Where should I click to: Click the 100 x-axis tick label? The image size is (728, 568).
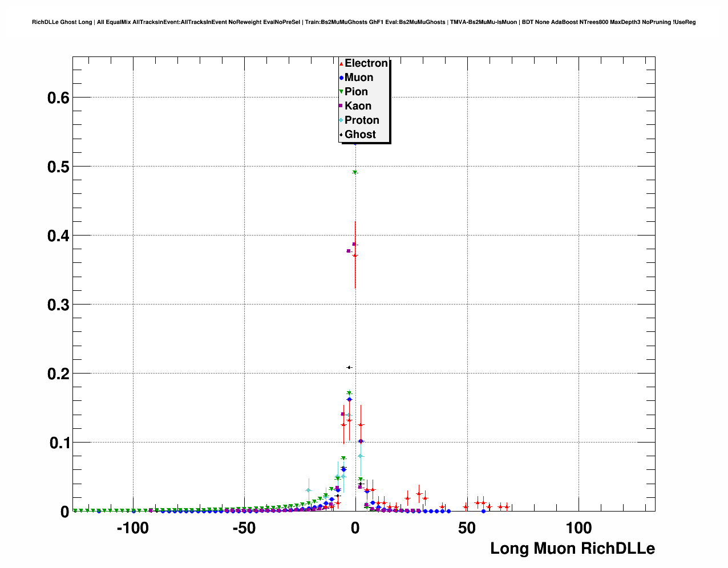(579, 528)
